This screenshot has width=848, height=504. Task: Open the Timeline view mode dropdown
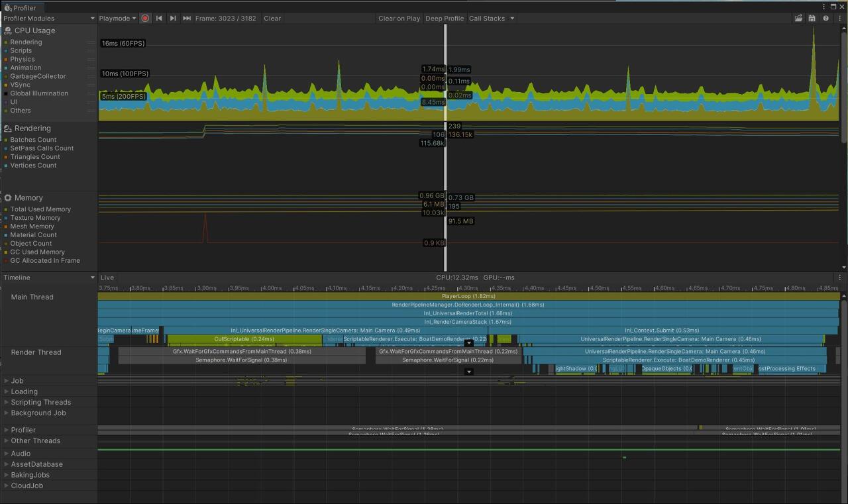(x=48, y=277)
